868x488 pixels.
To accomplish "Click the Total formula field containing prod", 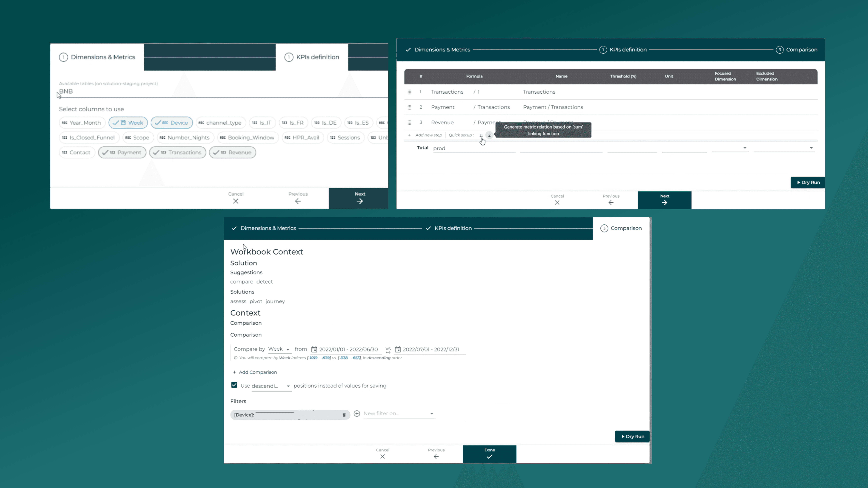I will coord(474,148).
